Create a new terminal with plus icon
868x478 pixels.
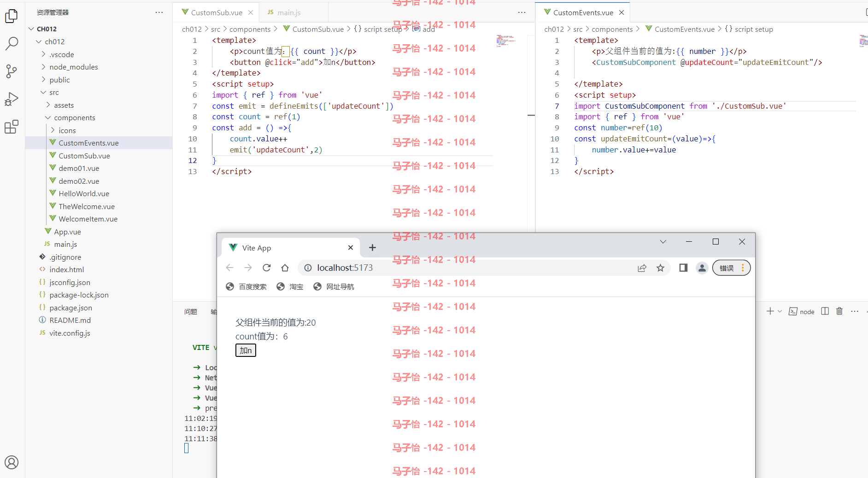[770, 311]
